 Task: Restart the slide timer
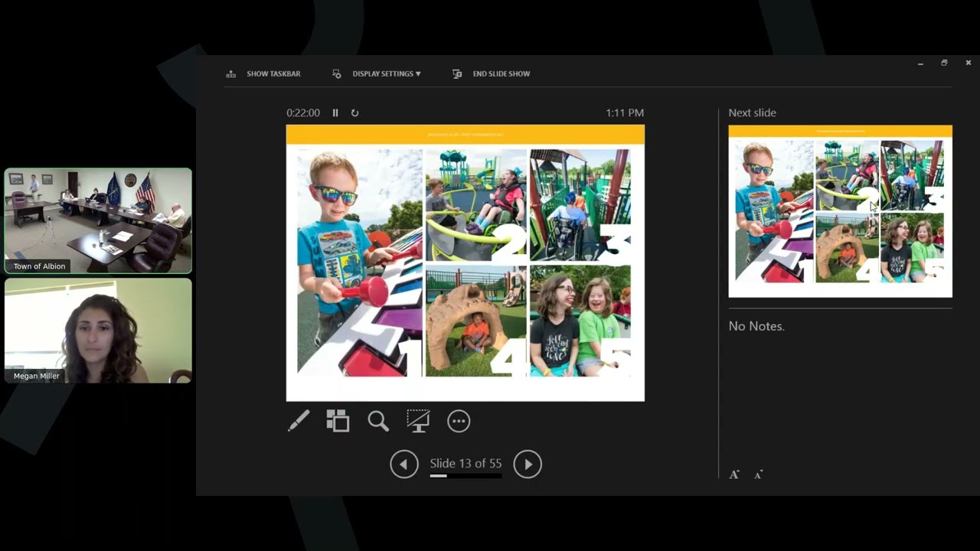[x=354, y=112]
